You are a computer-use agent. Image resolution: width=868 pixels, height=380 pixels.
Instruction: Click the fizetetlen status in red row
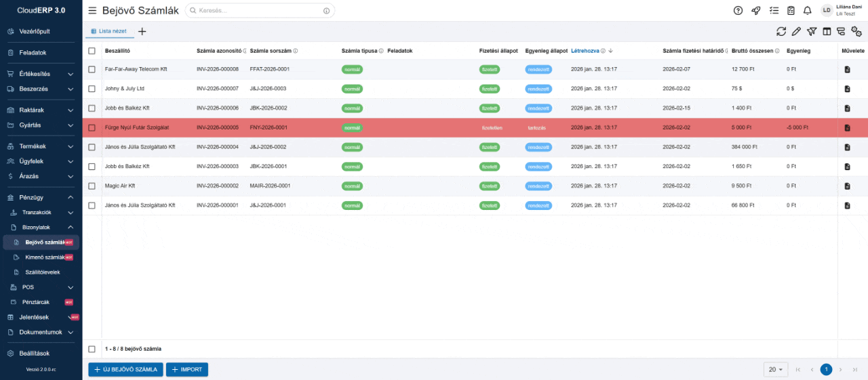[492, 128]
